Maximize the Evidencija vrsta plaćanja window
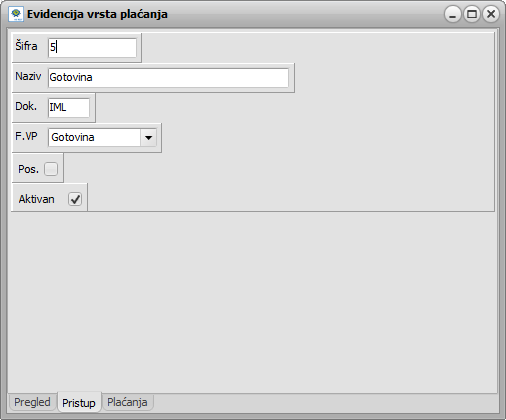The height and width of the screenshot is (420, 506). pos(472,14)
